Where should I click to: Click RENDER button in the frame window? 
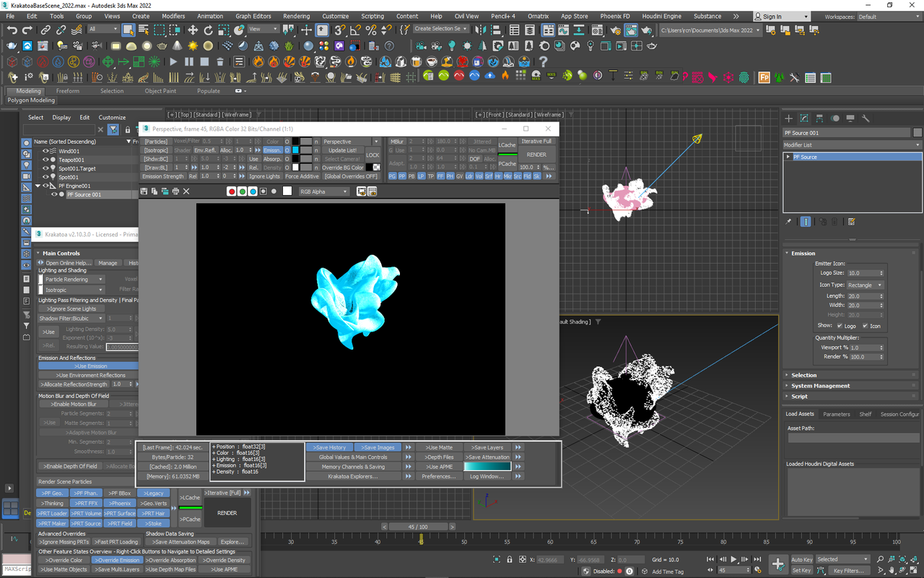tap(536, 155)
